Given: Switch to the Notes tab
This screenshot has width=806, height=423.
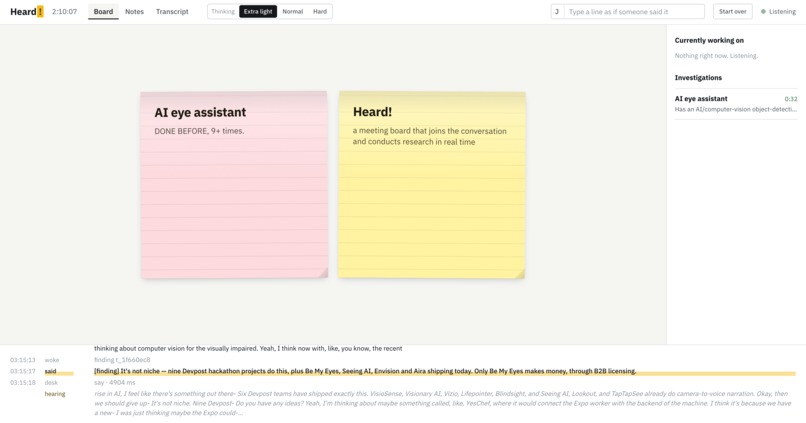Looking at the screenshot, I should click(134, 11).
